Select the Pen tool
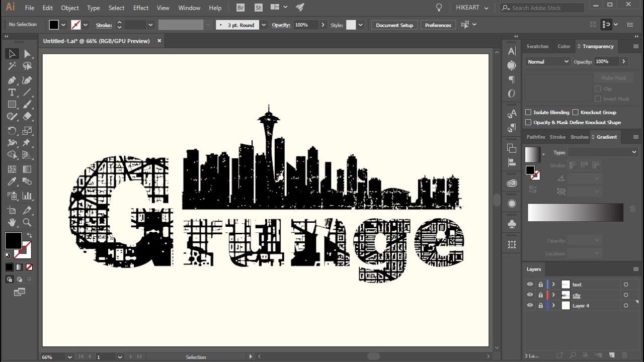This screenshot has height=362, width=644. (12, 80)
